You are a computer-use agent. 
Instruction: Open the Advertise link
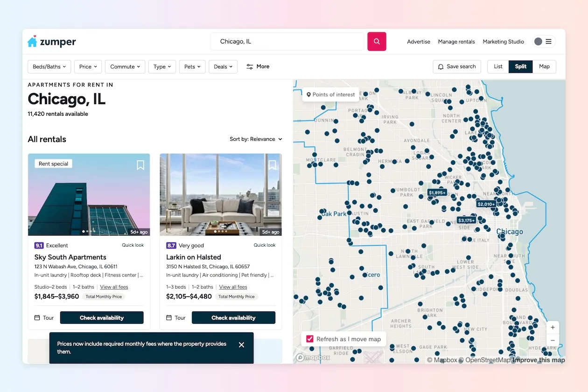click(x=419, y=42)
